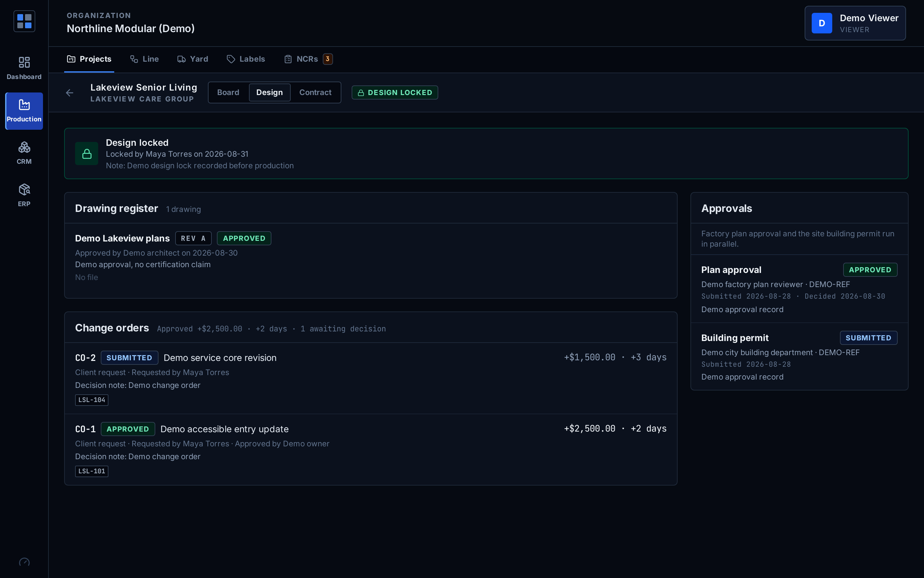Click the APPROVED badge on CO-1
Viewport: 924px width, 578px height.
pyautogui.click(x=127, y=429)
